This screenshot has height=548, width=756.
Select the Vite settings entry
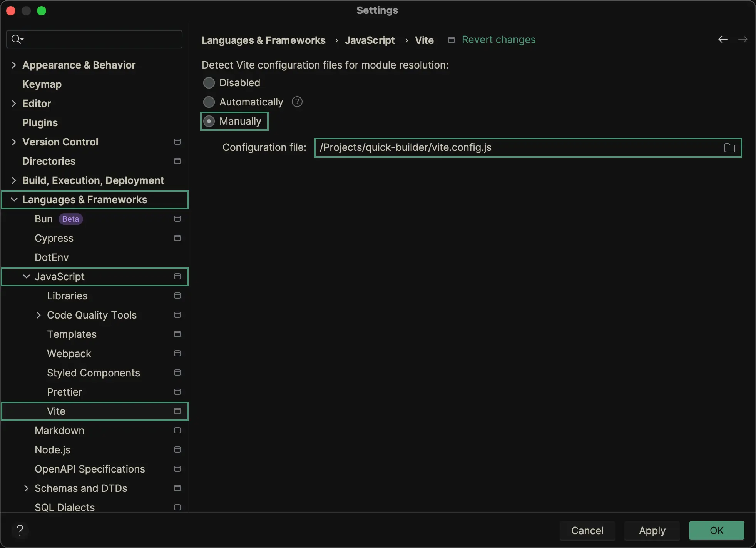pos(94,411)
